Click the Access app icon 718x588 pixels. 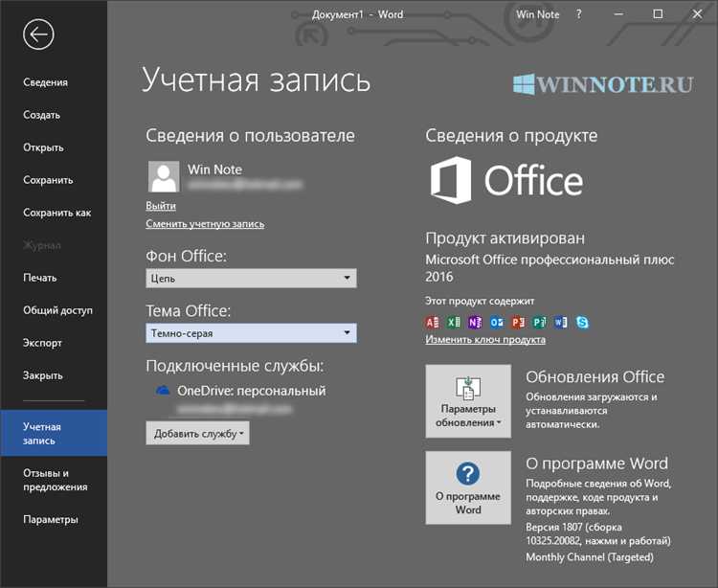click(x=432, y=323)
